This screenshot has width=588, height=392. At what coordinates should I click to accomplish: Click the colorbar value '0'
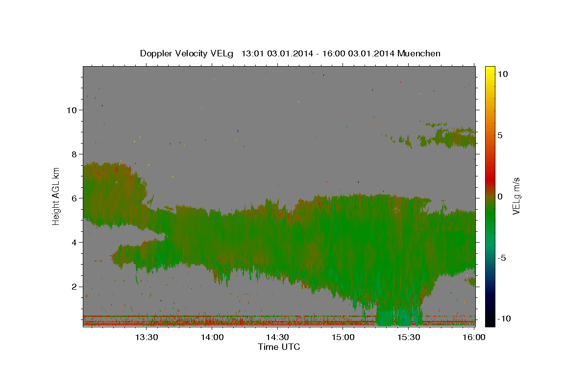click(500, 196)
